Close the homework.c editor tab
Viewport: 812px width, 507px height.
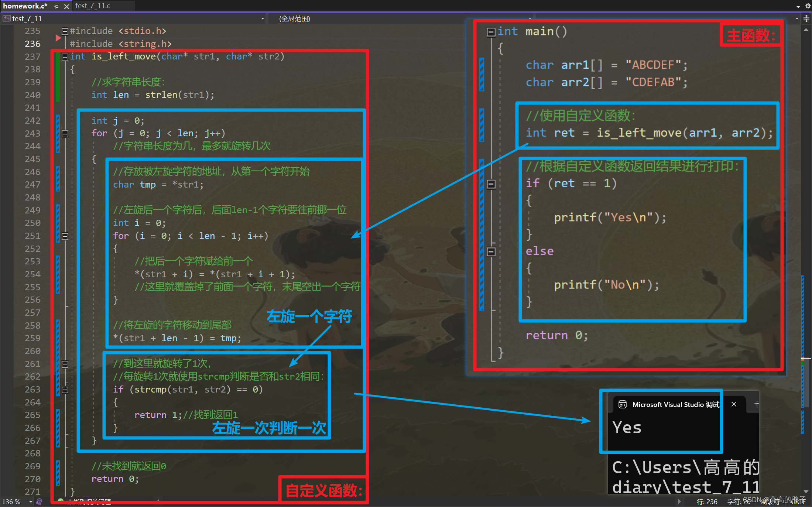coord(66,7)
